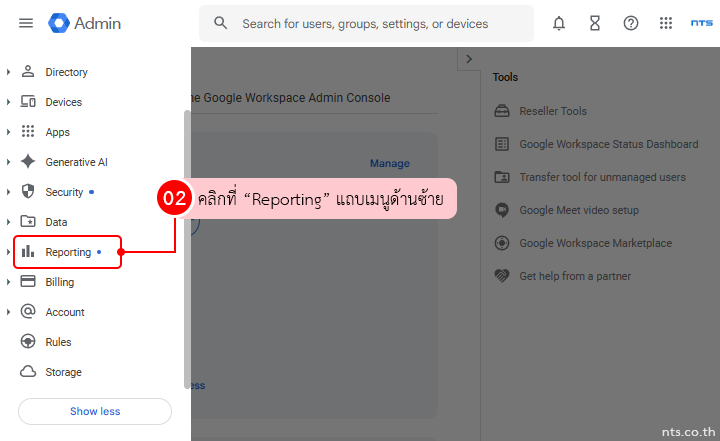
Task: Click the Storage cloud icon
Action: 28,372
